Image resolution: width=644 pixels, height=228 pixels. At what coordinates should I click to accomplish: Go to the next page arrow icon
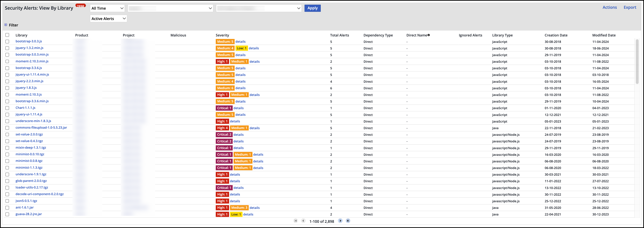pos(340,221)
